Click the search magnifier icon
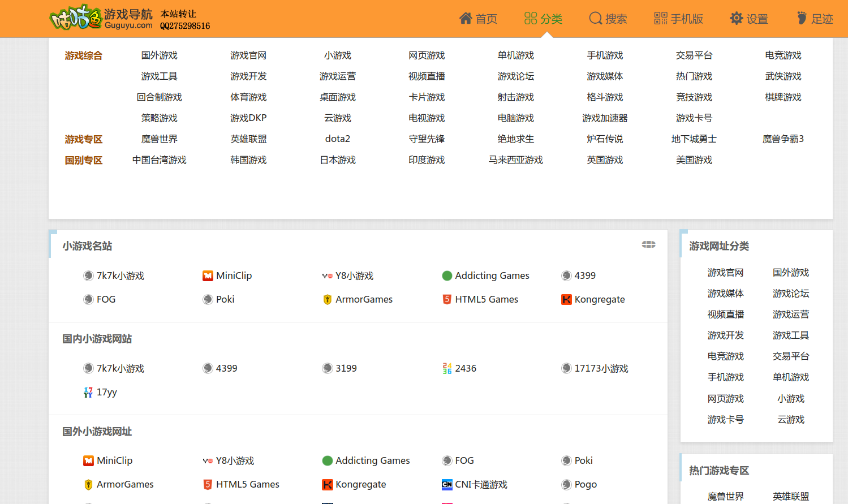848x504 pixels. (x=595, y=19)
